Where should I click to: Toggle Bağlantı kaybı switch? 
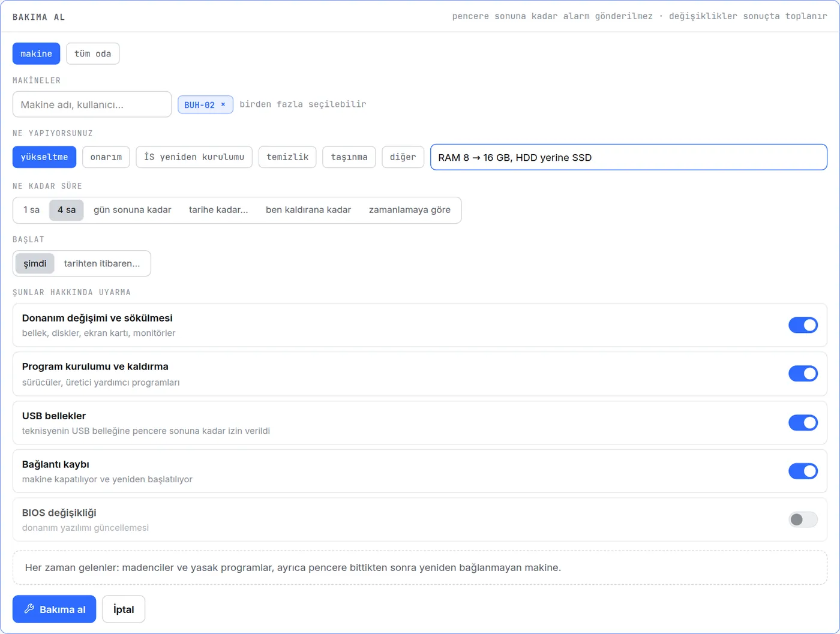[803, 471]
